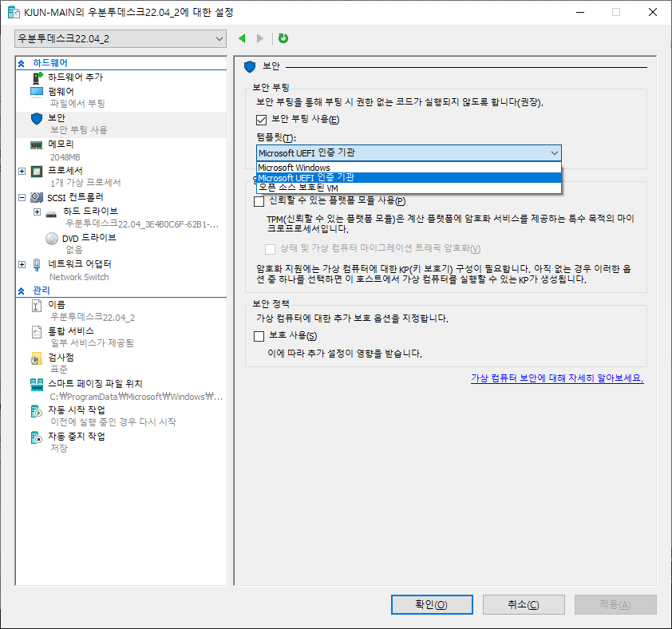The width and height of the screenshot is (672, 629).
Task: Click the 자동 시작 작업 icon
Action: click(x=37, y=411)
